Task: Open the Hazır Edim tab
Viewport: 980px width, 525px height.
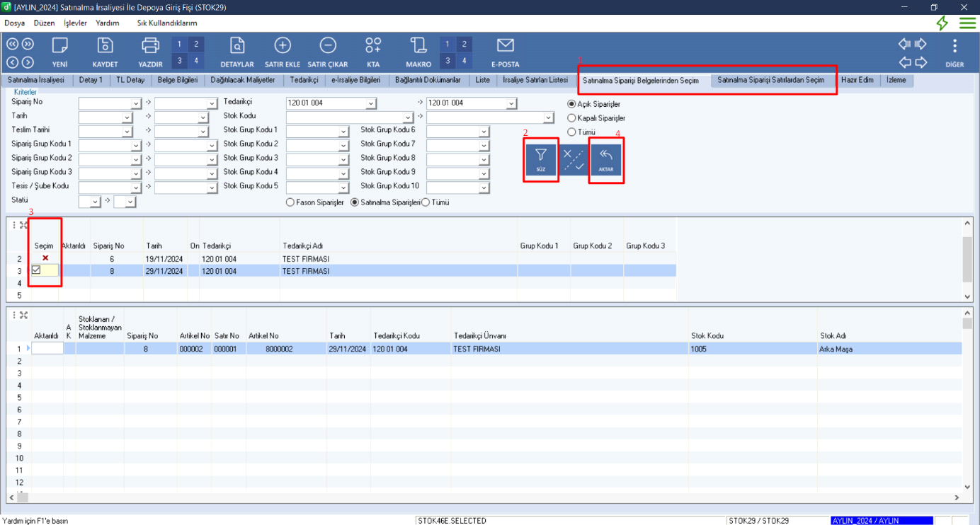Action: [x=857, y=80]
